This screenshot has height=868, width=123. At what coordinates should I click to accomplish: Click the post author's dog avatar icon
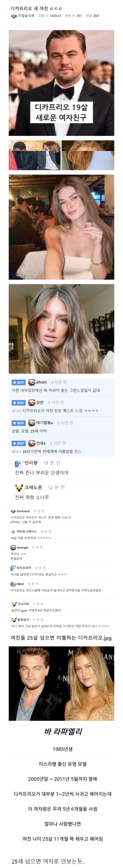point(14,16)
